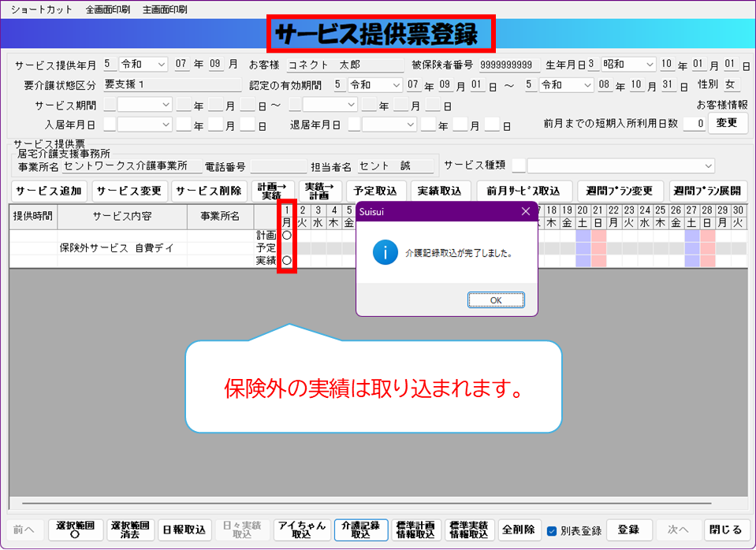Click the 週間プラン展開 button
The height and width of the screenshot is (550, 756).
708,191
